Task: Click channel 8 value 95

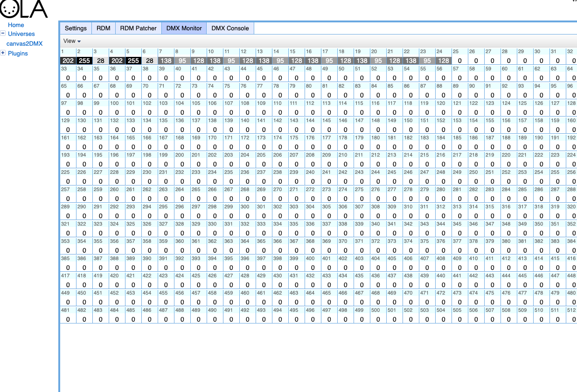Action: 182,61
